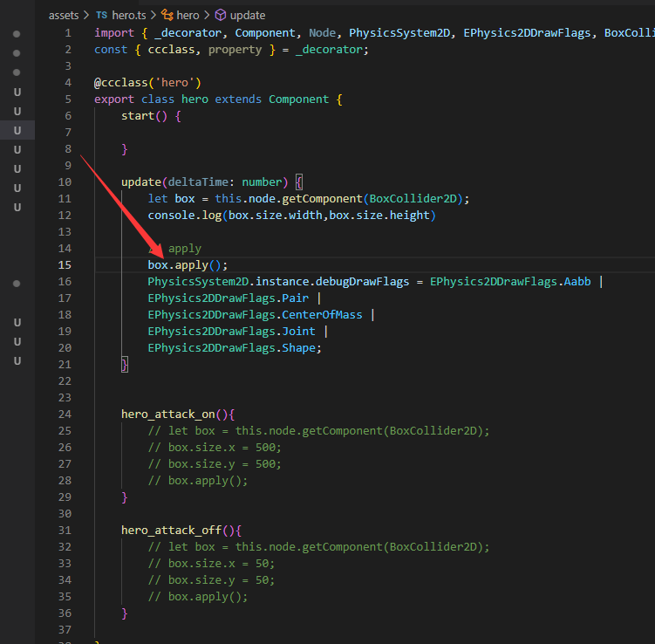Click 'BoxCollider2D' argument on line 11
Image resolution: width=655 pixels, height=644 pixels.
413,199
